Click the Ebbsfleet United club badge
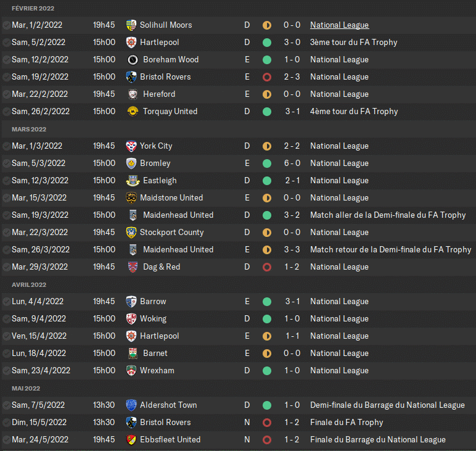 (x=131, y=440)
